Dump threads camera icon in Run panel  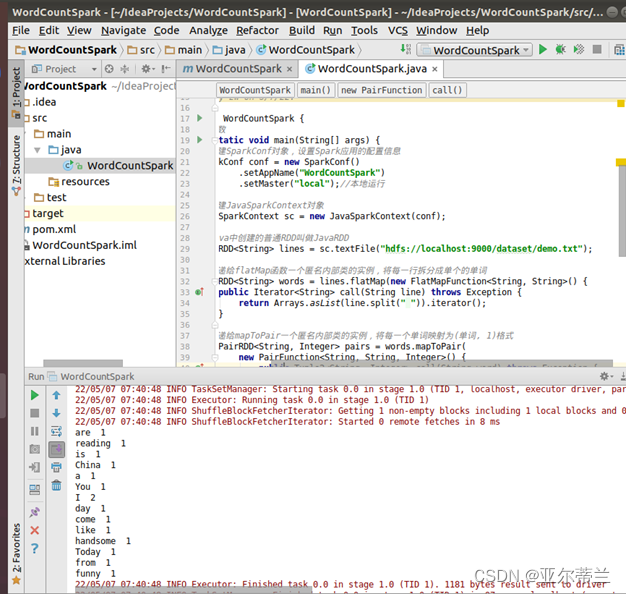pos(35,449)
